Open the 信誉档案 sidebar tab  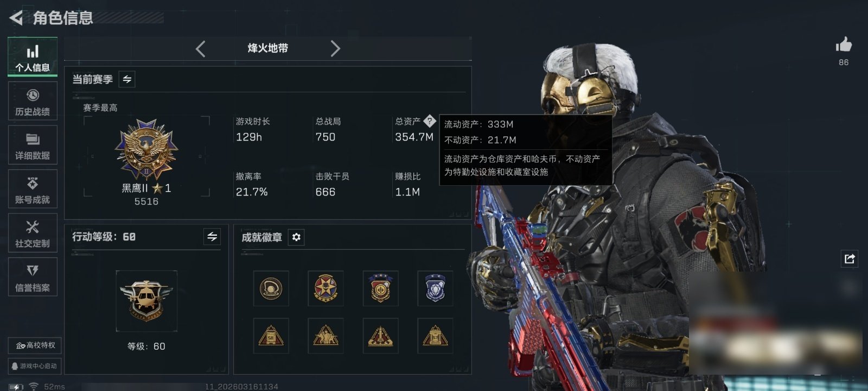coord(33,277)
